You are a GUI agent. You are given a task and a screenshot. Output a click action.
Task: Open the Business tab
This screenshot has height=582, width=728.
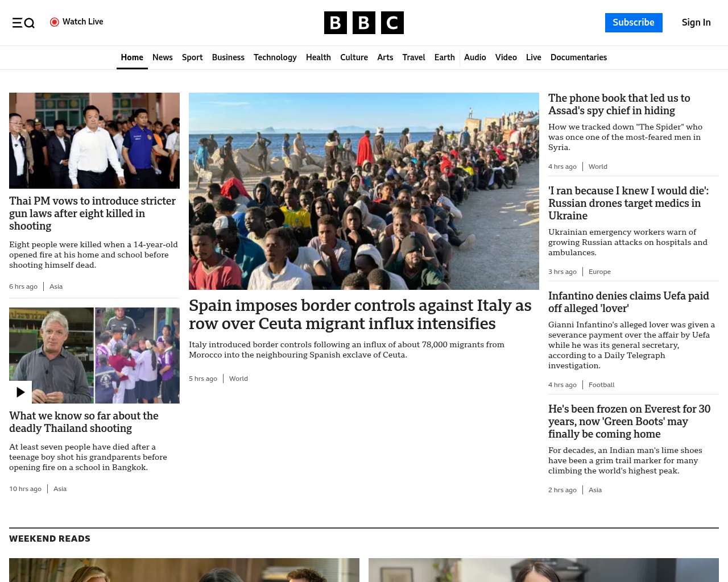pyautogui.click(x=228, y=57)
